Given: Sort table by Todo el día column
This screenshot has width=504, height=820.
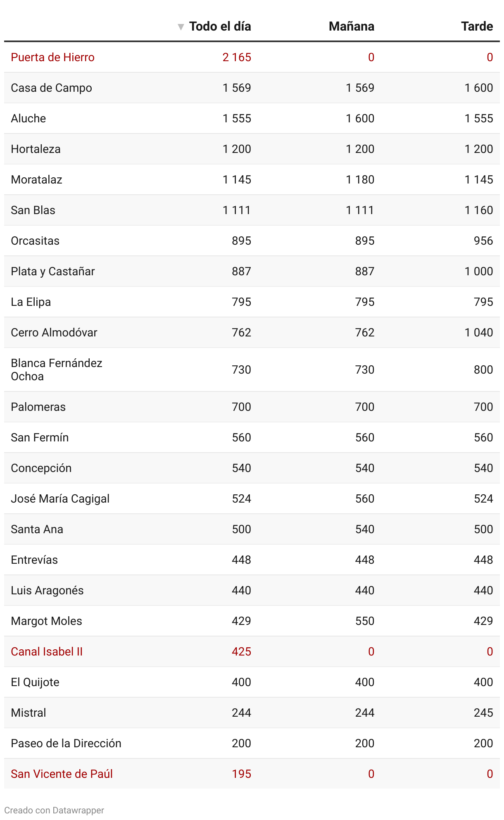Looking at the screenshot, I should pos(220,26).
